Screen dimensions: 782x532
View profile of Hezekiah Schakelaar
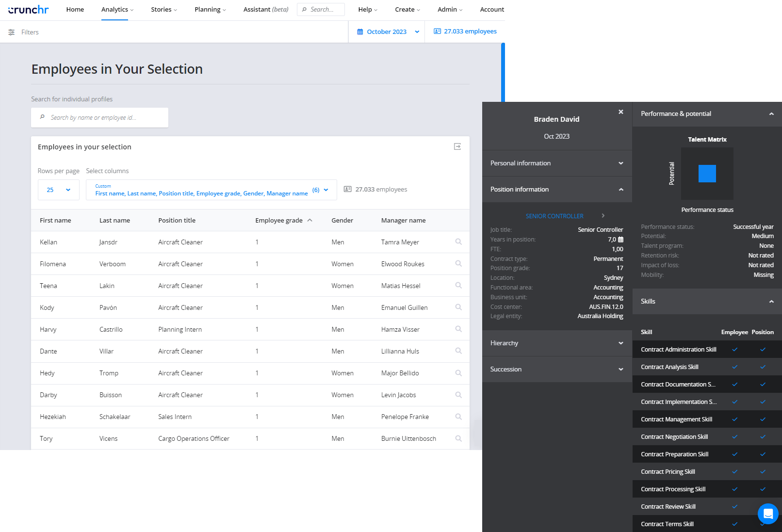[458, 417]
